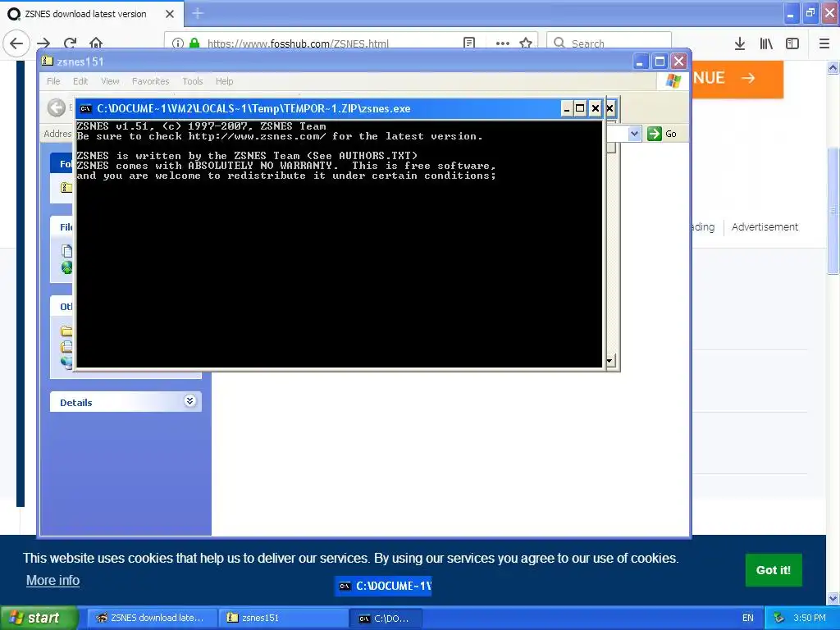
Task: Open Firefox hamburger menu
Action: [x=824, y=43]
